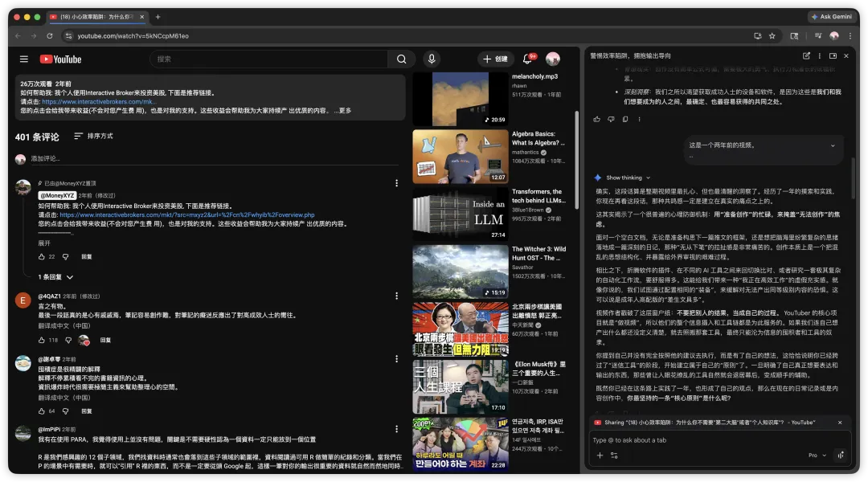
Task: Pop out the Gemini side panel
Action: click(833, 56)
